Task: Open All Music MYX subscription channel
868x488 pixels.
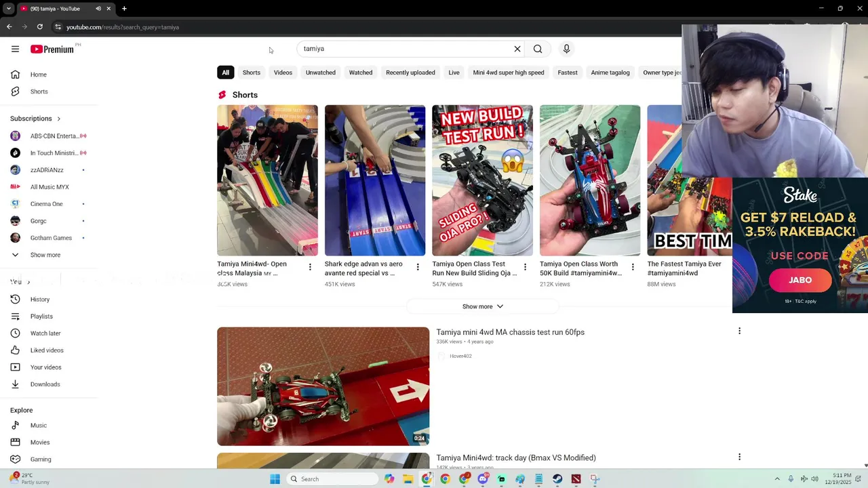Action: point(49,186)
